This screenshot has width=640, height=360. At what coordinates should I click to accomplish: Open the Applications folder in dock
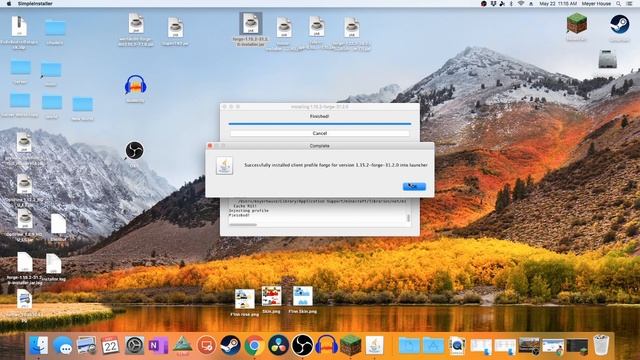[x=433, y=346]
